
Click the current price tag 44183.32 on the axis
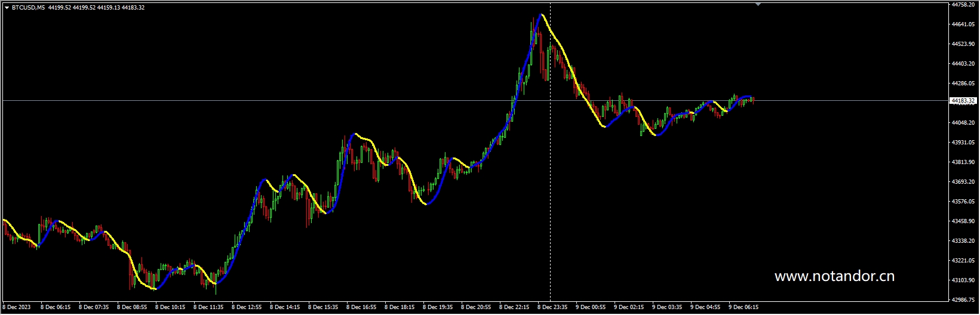point(963,101)
